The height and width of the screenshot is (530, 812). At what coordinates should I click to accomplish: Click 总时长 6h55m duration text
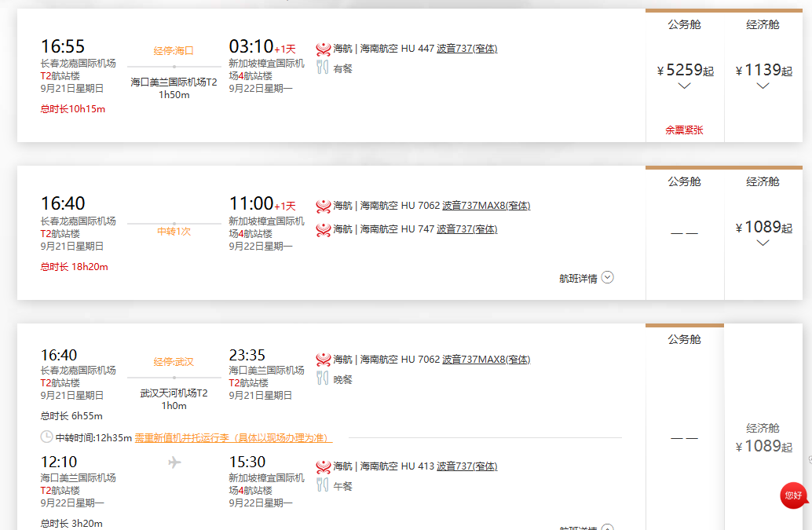click(x=71, y=416)
